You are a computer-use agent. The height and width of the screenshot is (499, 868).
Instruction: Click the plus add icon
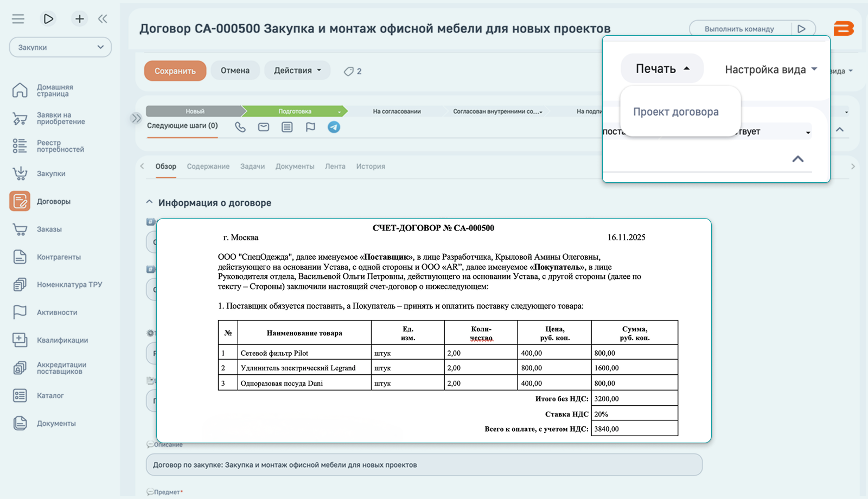click(79, 19)
